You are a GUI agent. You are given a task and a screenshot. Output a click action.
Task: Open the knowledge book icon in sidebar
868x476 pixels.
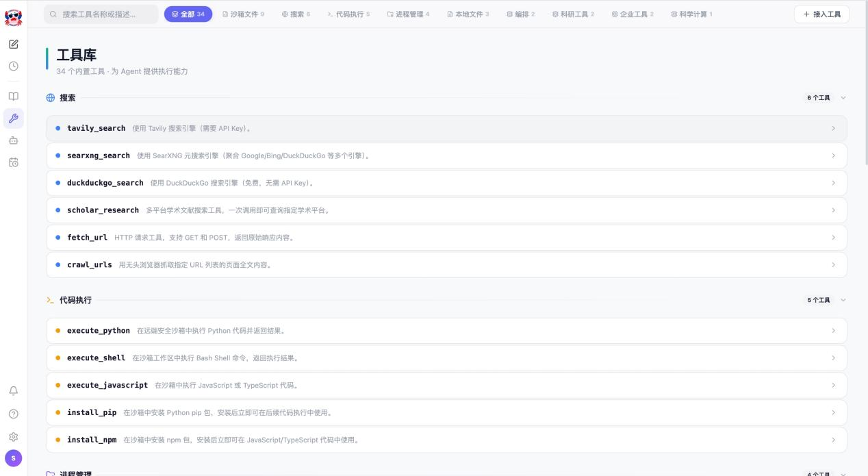(x=13, y=97)
